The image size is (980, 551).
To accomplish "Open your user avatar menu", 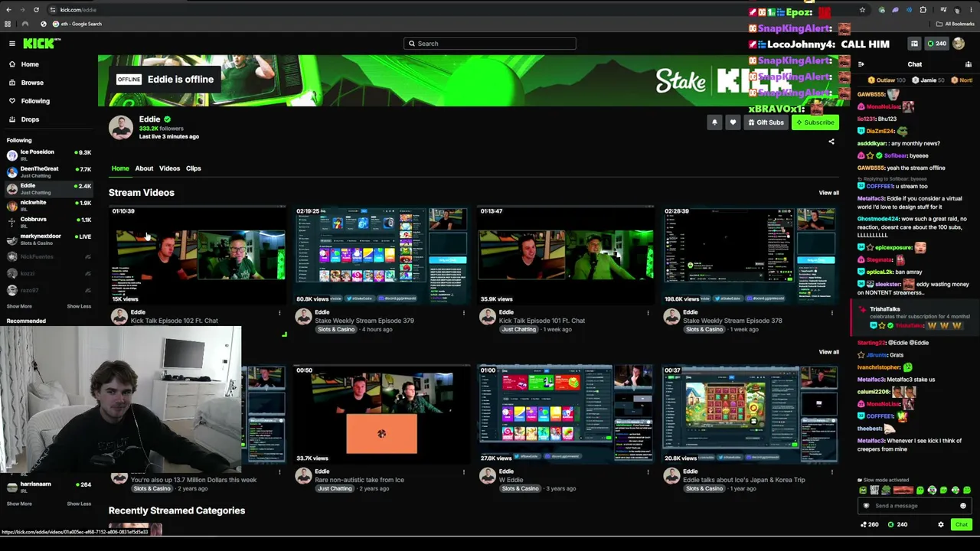I will [x=959, y=44].
